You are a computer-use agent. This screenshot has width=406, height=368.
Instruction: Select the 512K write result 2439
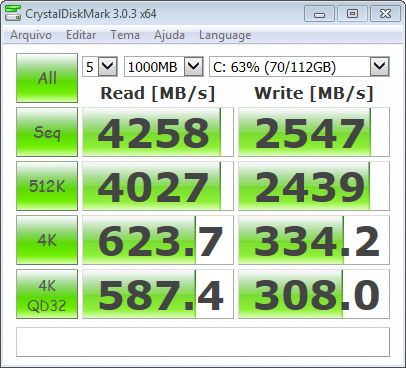314,186
